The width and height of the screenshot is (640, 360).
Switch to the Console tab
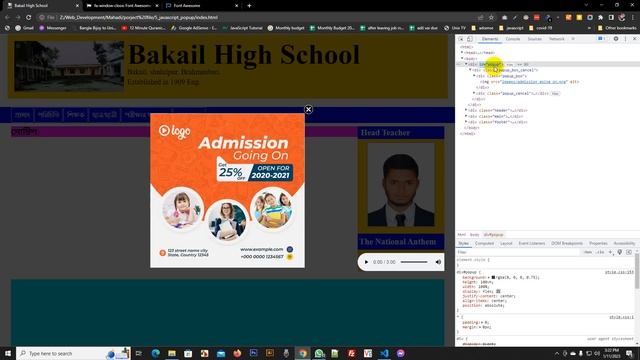[513, 39]
